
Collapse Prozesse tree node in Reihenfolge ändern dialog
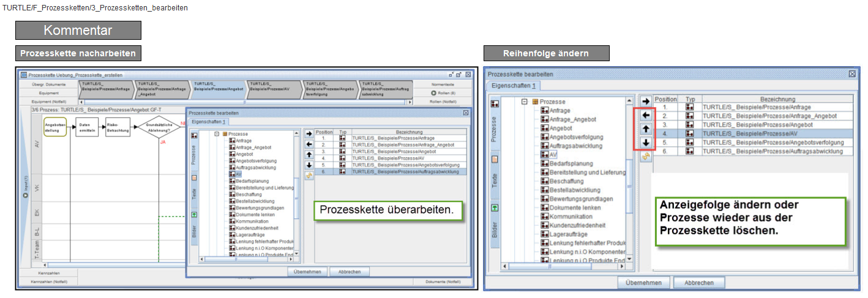coord(525,102)
